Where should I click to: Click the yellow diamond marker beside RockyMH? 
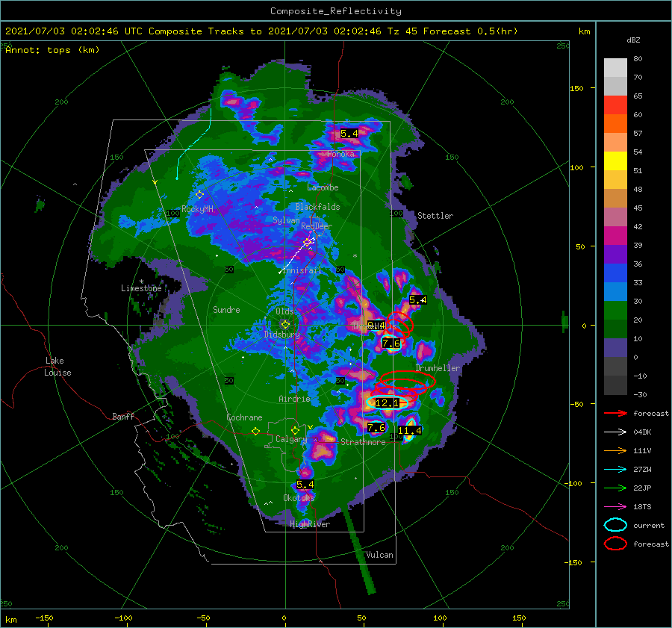click(x=199, y=195)
